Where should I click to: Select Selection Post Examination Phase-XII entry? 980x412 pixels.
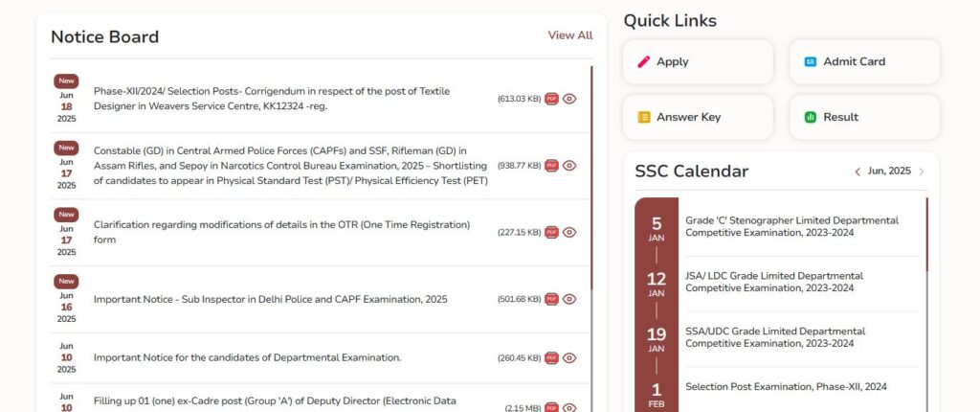(x=787, y=387)
